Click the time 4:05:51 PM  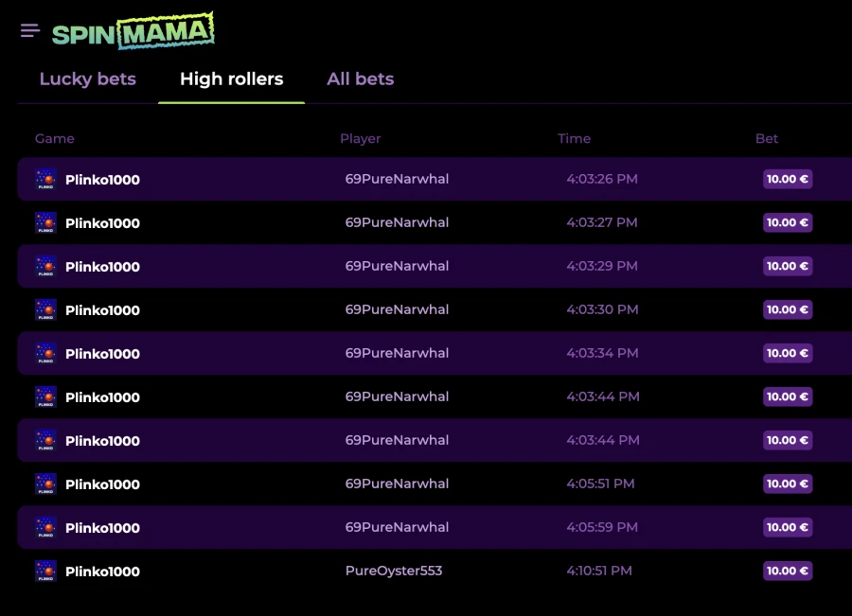pyautogui.click(x=600, y=484)
